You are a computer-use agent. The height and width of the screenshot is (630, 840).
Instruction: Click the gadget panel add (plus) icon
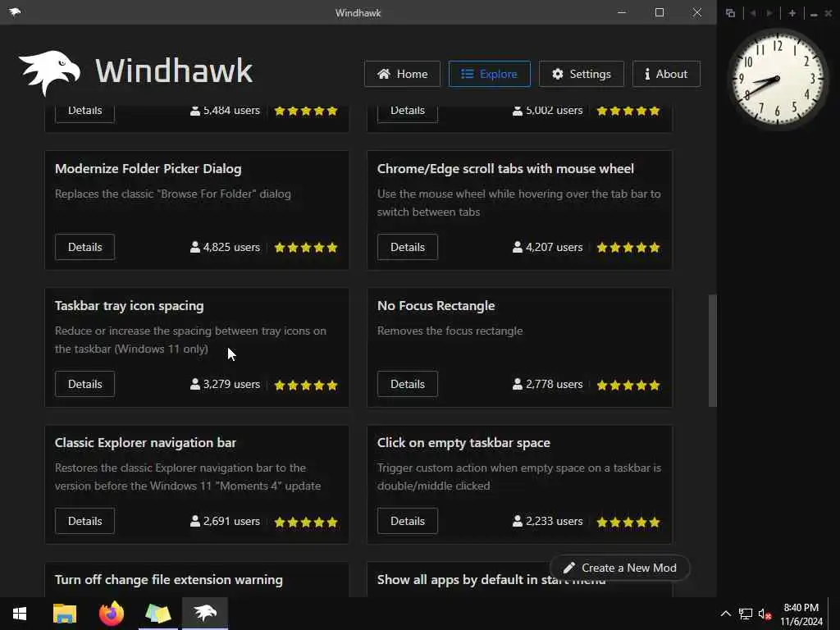(792, 13)
